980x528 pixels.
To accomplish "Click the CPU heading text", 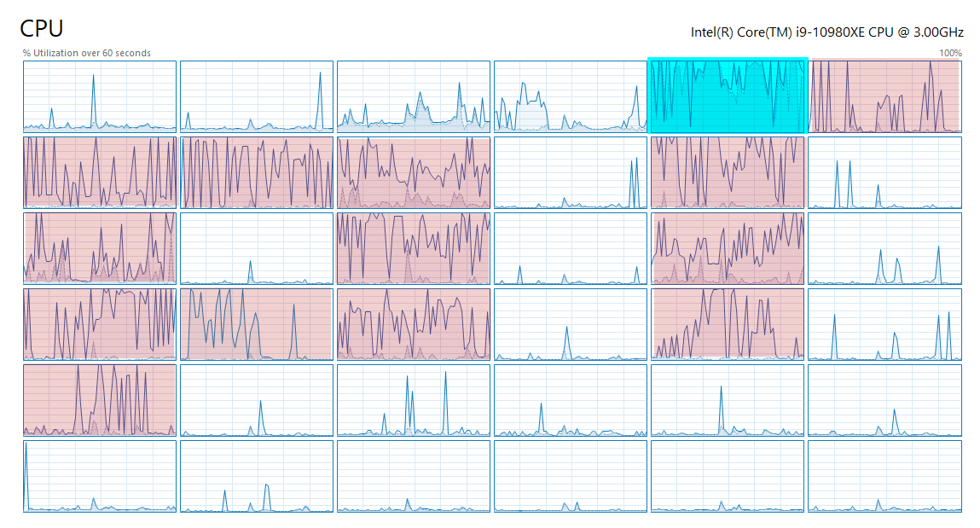I will point(41,29).
